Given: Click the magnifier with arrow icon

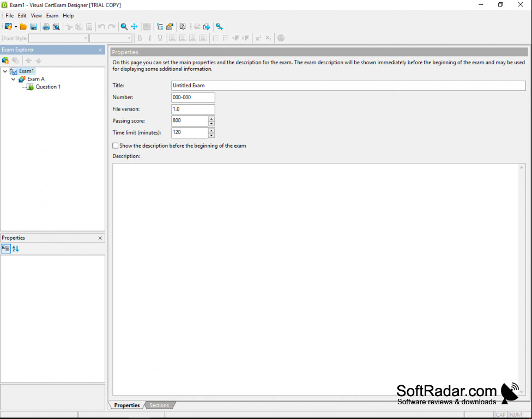Looking at the screenshot, I should pyautogui.click(x=220, y=27).
